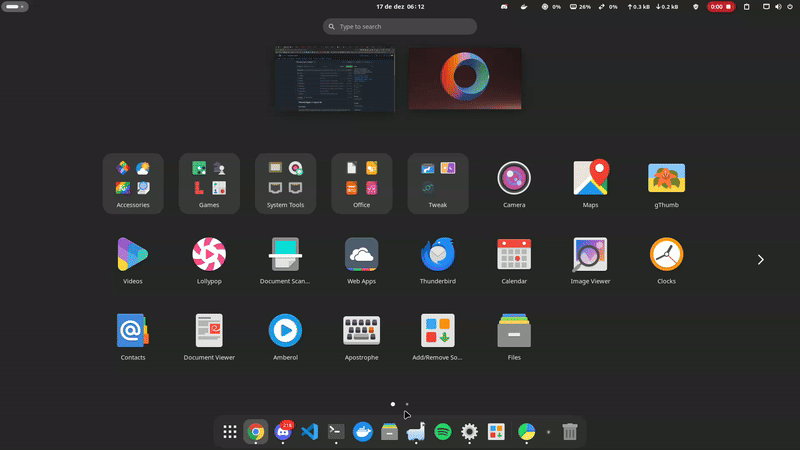Expand the Office app folder

tap(361, 184)
